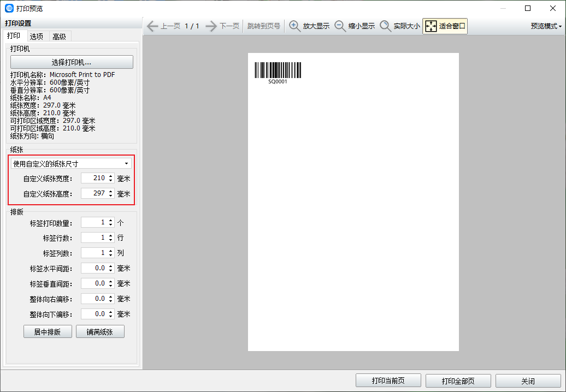The width and height of the screenshot is (566, 392).
Task: Click the 居中排版 button
Action: pos(48,332)
